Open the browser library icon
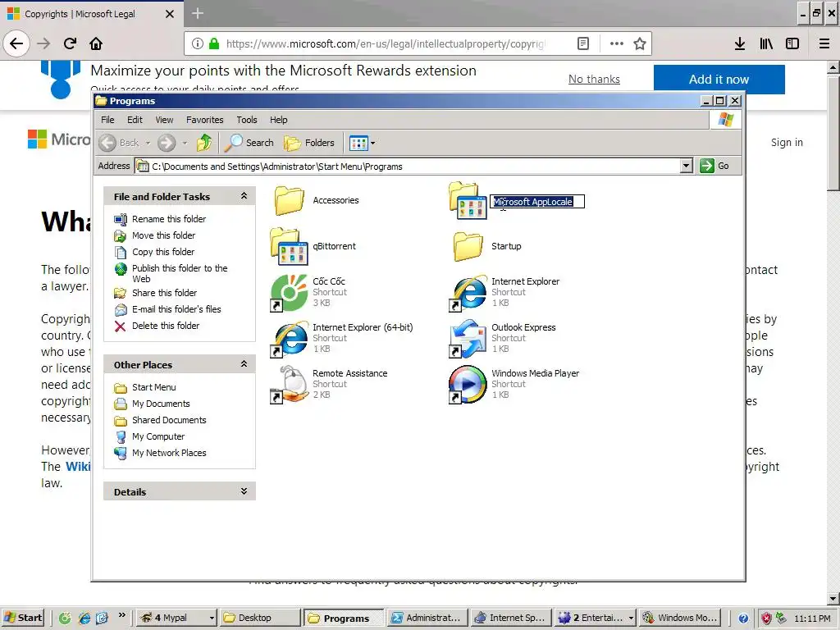 (766, 43)
